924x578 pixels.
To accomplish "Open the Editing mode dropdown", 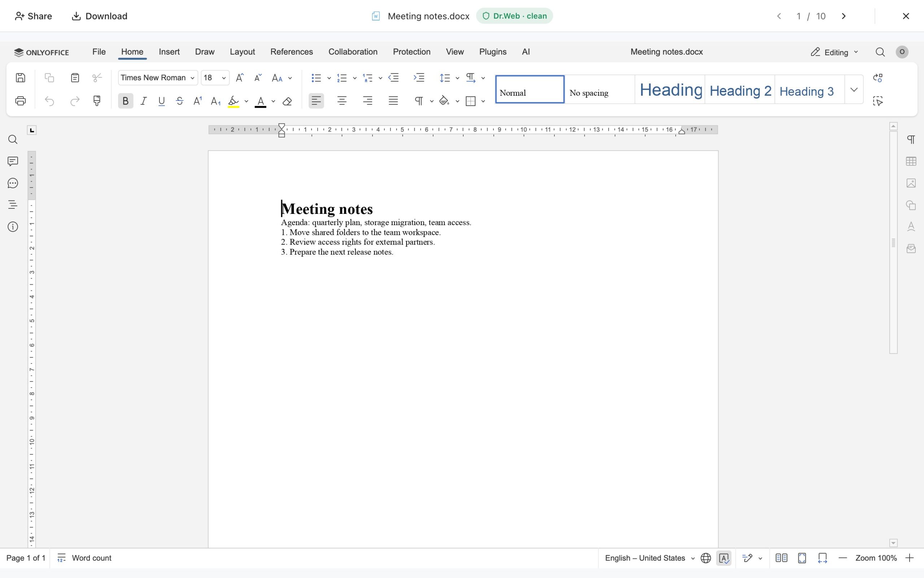I will (834, 52).
